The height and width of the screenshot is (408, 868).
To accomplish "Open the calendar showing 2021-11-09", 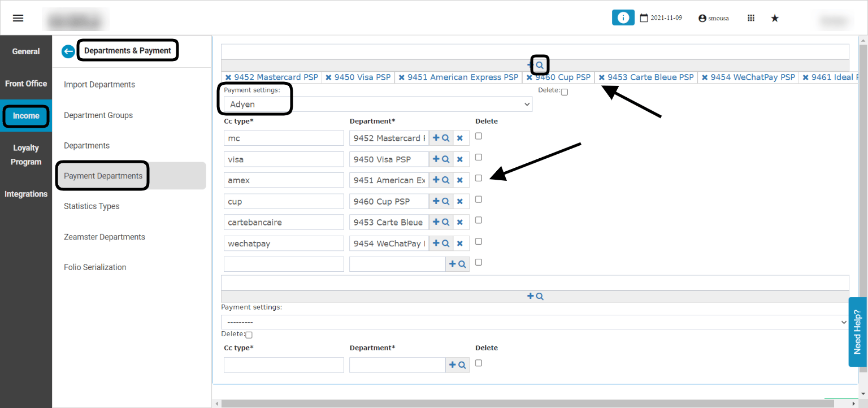I will [x=661, y=18].
